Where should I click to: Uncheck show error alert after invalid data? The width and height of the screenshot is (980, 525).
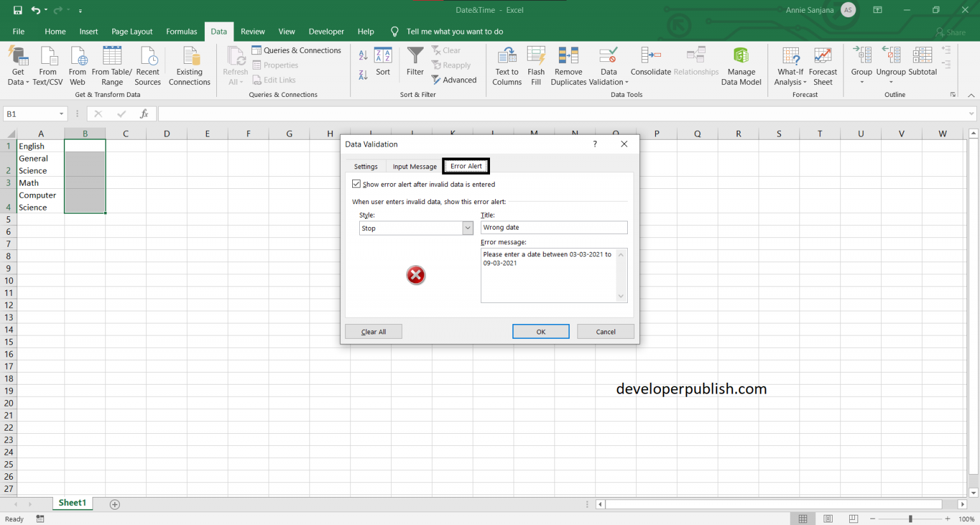coord(357,184)
